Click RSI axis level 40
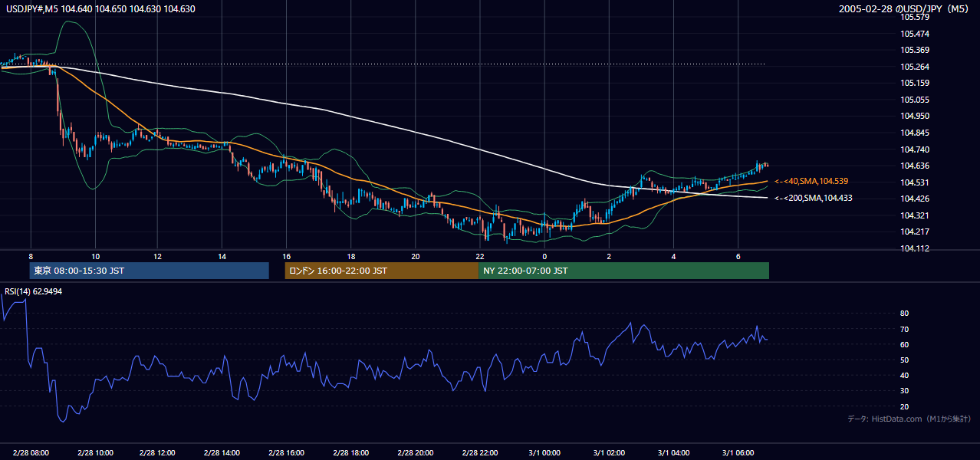The image size is (980, 460). click(905, 375)
